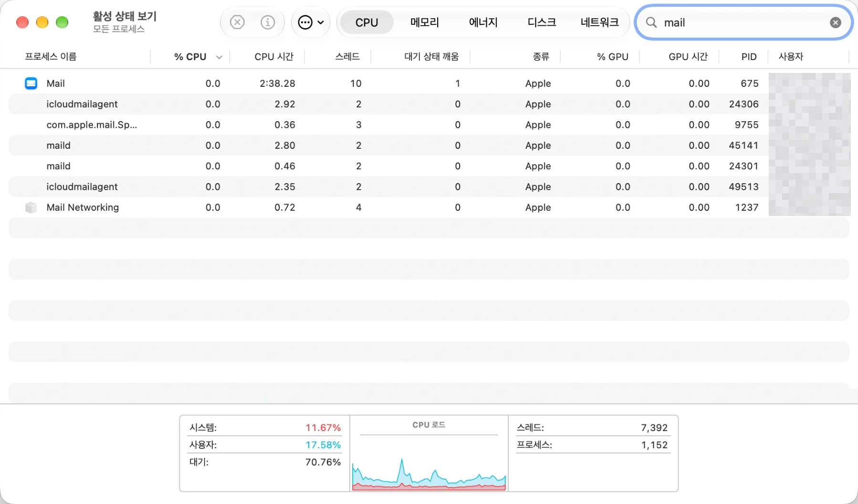Open the more options ellipsis menu

[x=311, y=22]
